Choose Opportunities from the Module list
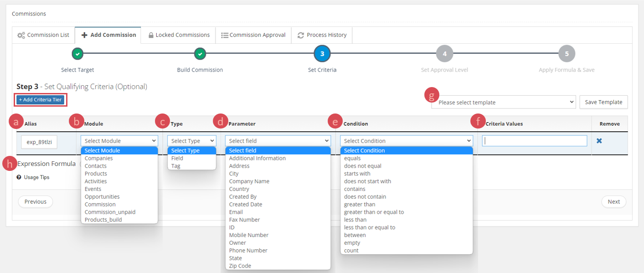Screen dimensions: 644x273 click(102, 197)
